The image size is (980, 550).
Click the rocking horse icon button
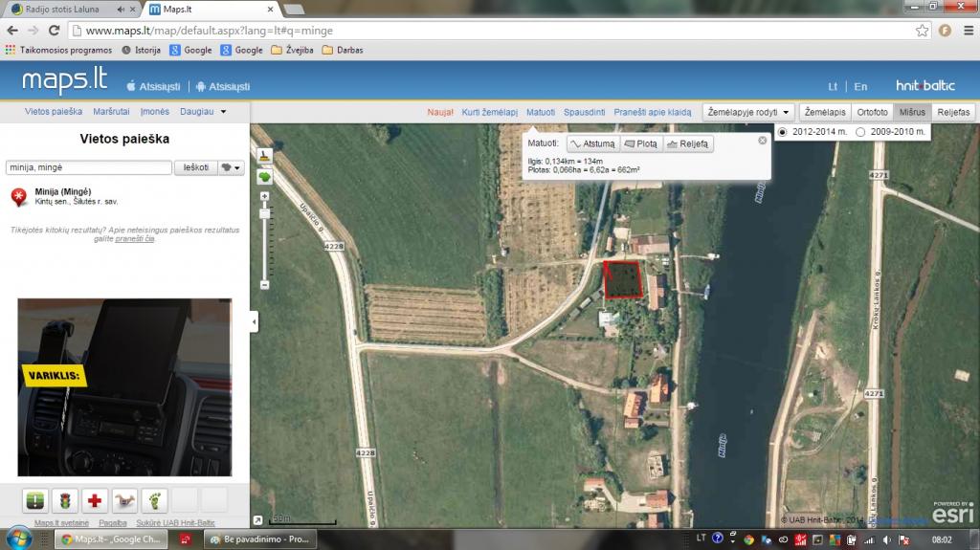point(124,500)
